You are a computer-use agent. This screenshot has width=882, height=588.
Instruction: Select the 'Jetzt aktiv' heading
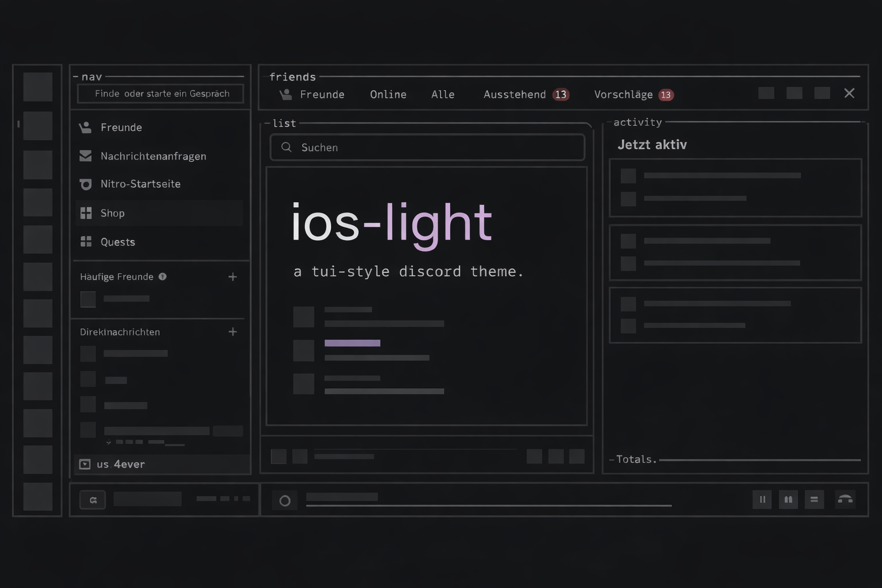point(652,145)
